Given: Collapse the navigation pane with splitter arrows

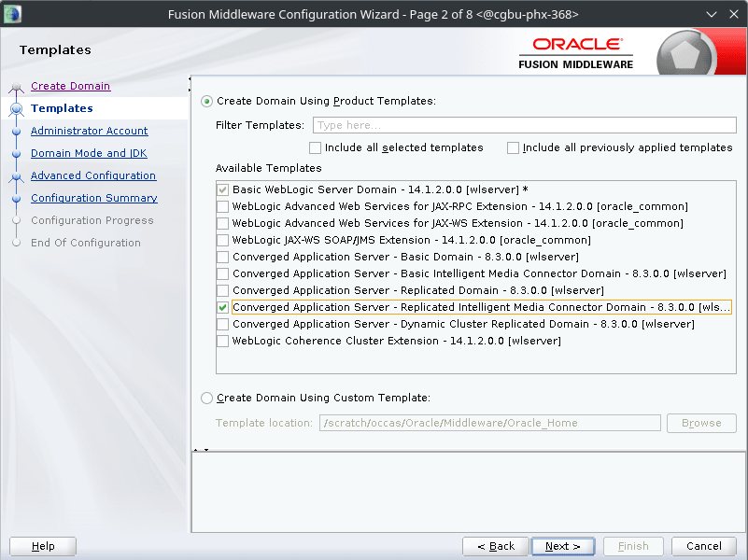Looking at the screenshot, I should coord(190,84).
